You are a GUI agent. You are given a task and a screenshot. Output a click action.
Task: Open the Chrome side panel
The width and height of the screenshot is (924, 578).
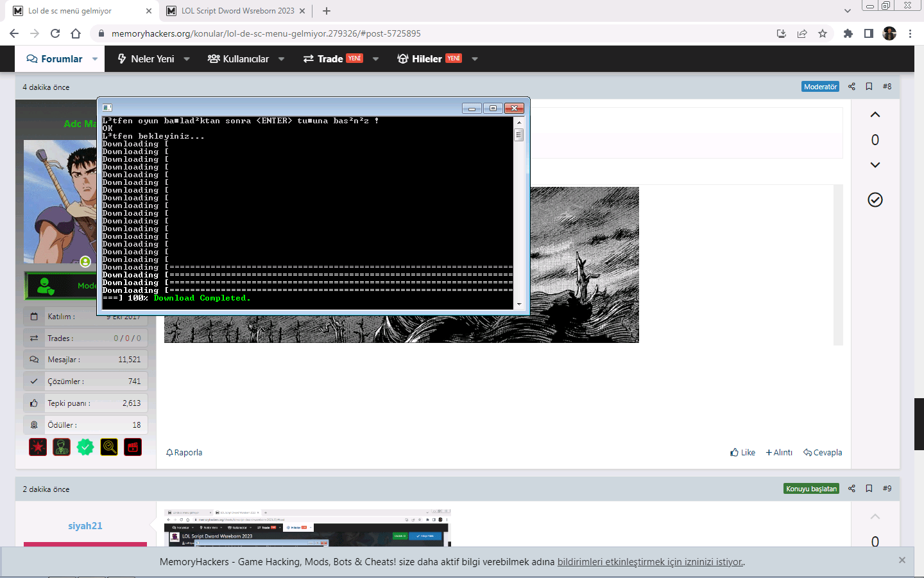coord(869,33)
